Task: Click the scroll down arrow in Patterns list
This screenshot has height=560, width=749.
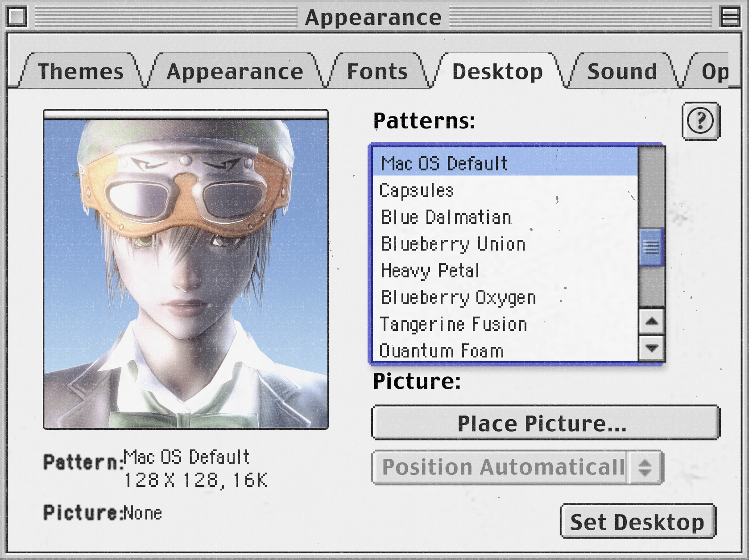Action: (652, 348)
